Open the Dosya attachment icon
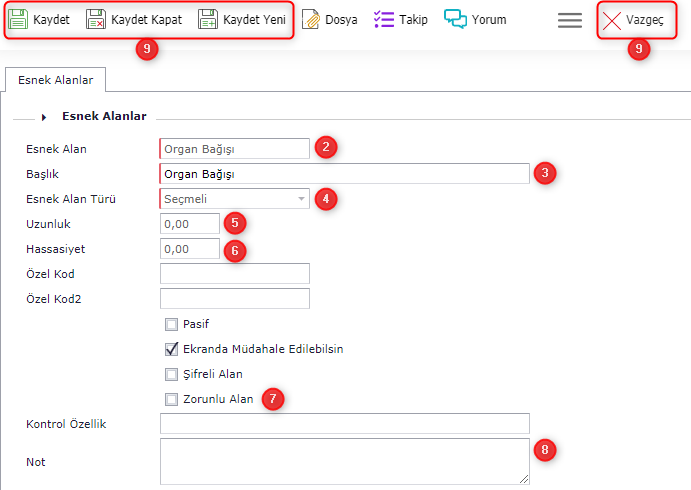691x490 pixels. [311, 20]
